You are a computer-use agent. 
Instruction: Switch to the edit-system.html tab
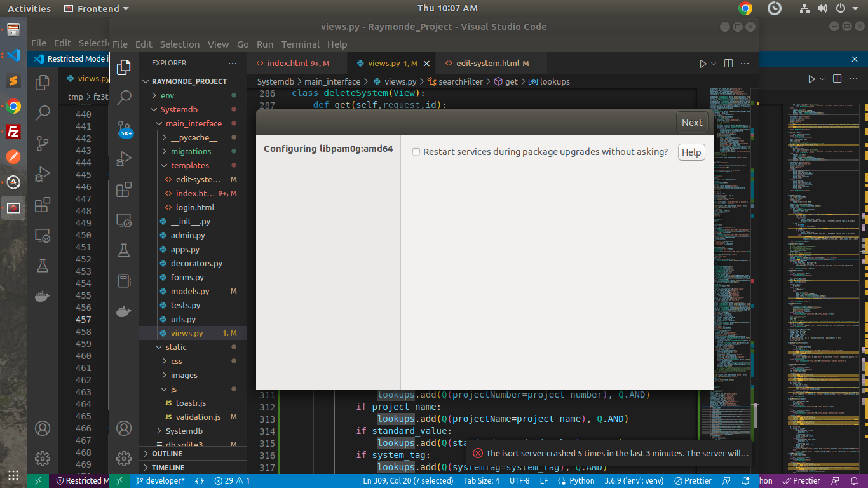(487, 63)
